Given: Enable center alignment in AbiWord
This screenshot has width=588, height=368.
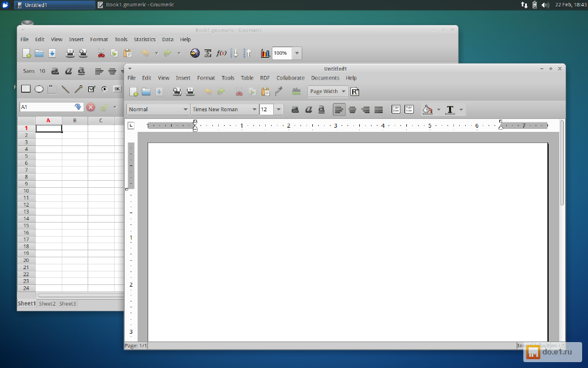Looking at the screenshot, I should click(352, 110).
